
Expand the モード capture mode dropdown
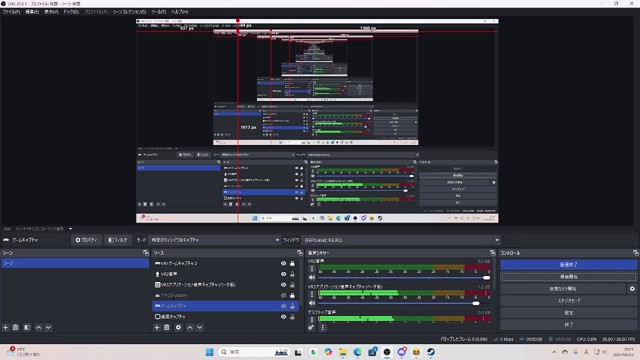(x=215, y=240)
